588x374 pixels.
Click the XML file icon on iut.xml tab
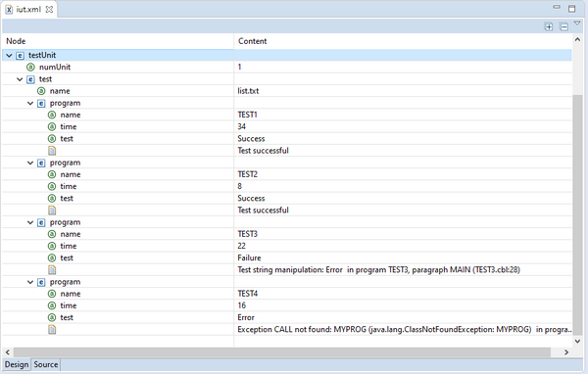tap(9, 10)
